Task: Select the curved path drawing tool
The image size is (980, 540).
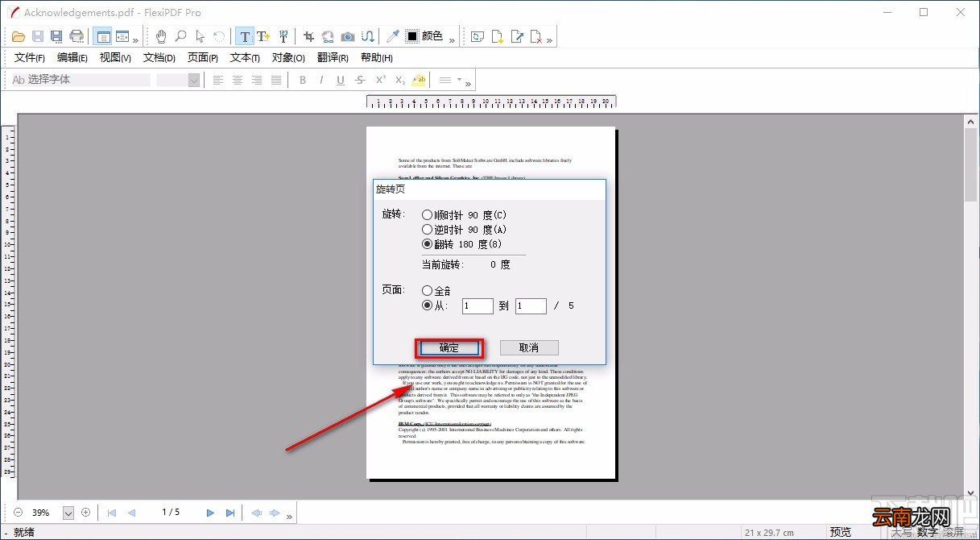Action: (x=367, y=36)
